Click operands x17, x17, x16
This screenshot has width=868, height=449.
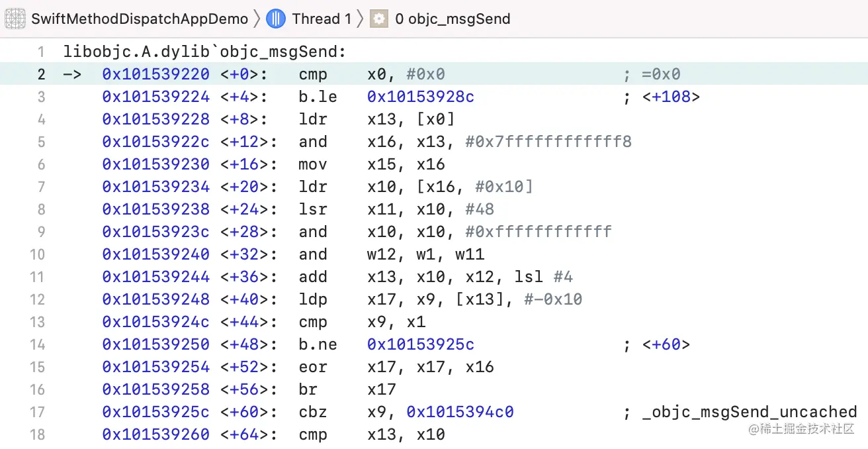[x=431, y=367]
